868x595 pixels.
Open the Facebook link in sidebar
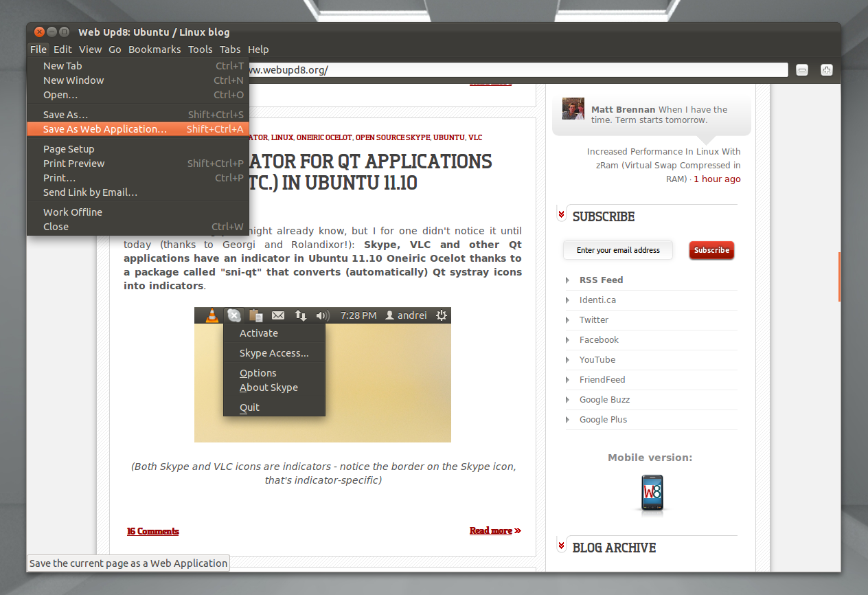(599, 339)
